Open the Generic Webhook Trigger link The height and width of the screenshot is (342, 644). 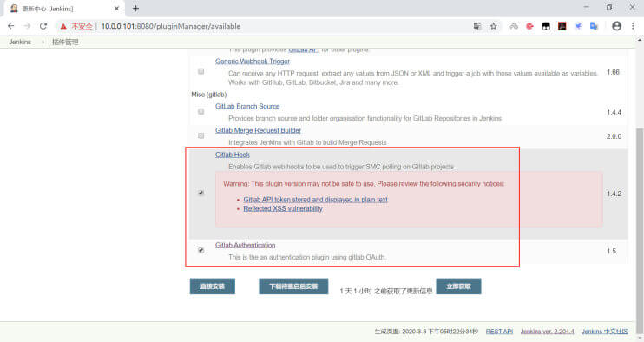(x=253, y=61)
